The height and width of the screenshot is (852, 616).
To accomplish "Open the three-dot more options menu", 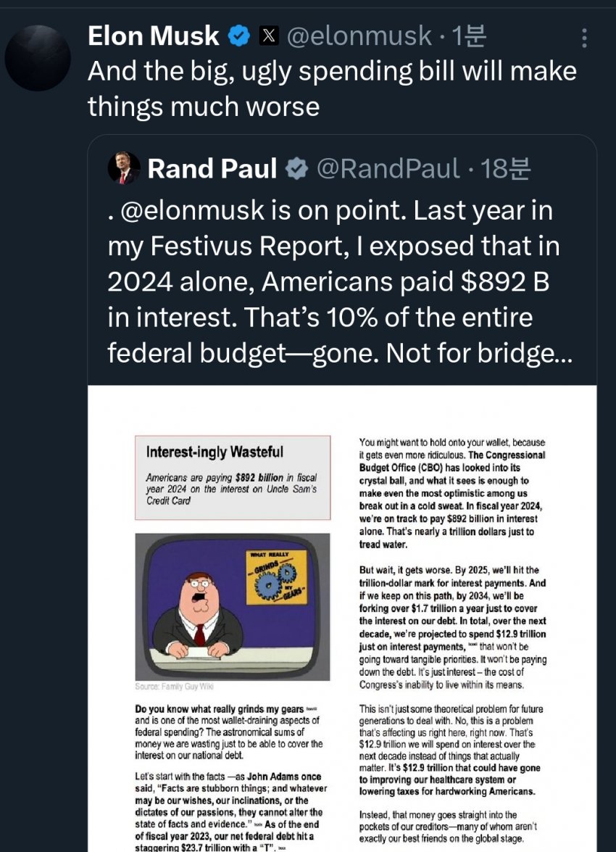I will [x=585, y=38].
